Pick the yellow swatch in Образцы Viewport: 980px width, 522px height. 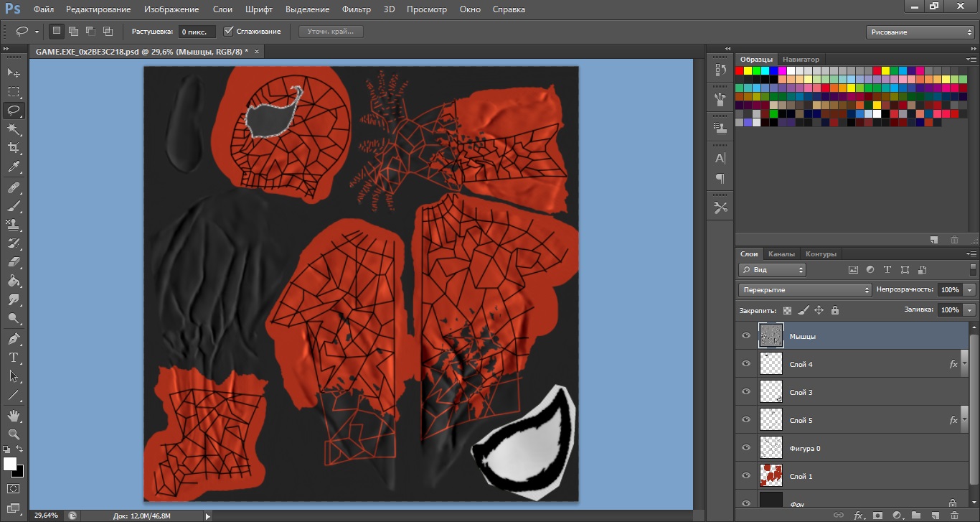[x=748, y=70]
